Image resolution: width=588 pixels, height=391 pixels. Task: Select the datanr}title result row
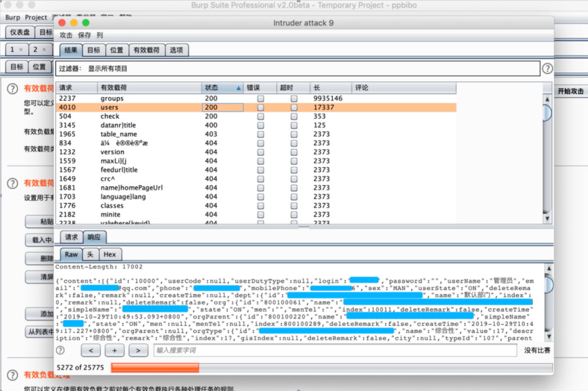click(256, 125)
